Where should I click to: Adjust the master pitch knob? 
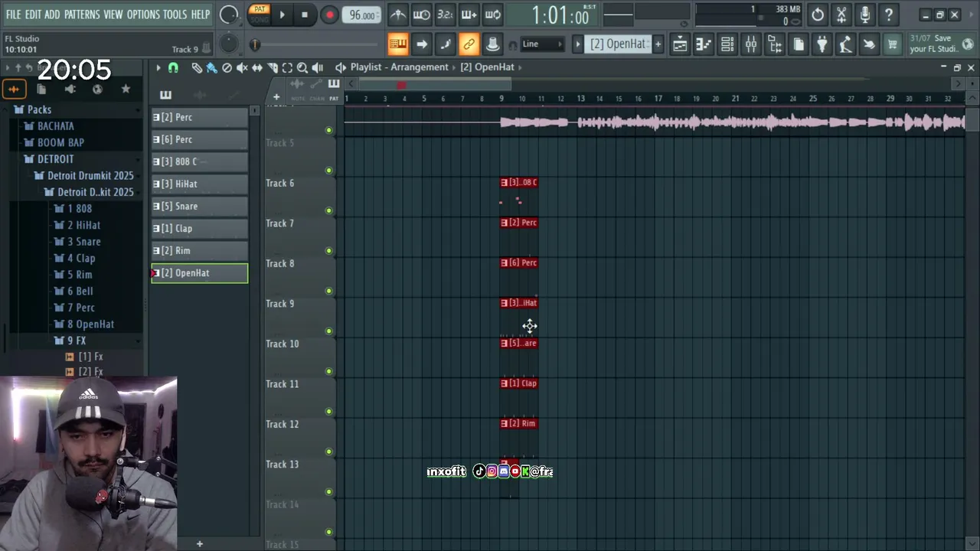229,44
